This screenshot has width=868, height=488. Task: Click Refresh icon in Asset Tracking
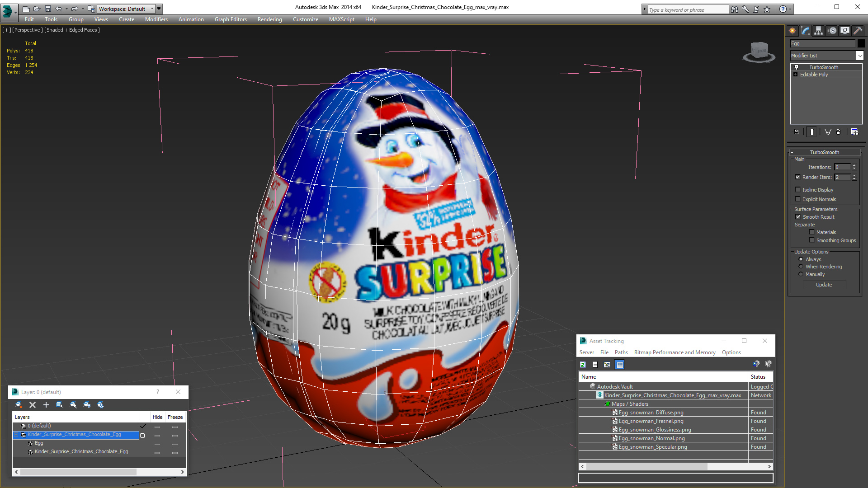pyautogui.click(x=583, y=365)
